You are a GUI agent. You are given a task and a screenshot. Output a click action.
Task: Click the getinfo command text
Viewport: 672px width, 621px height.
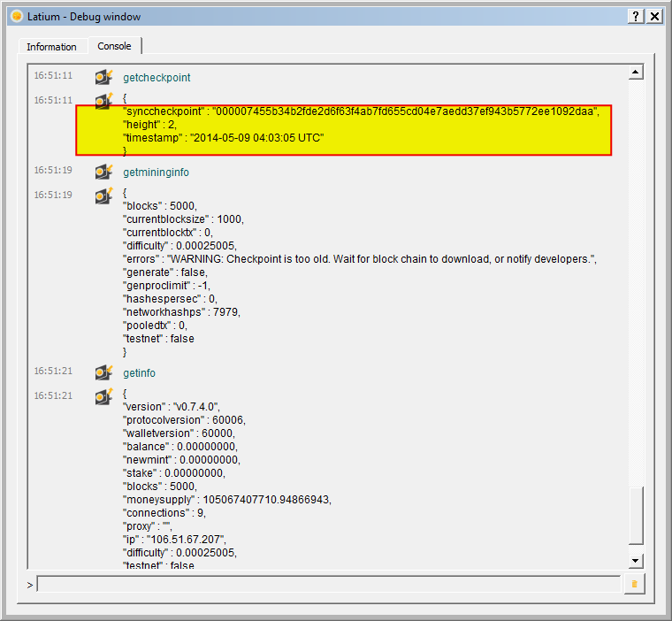[x=139, y=372]
